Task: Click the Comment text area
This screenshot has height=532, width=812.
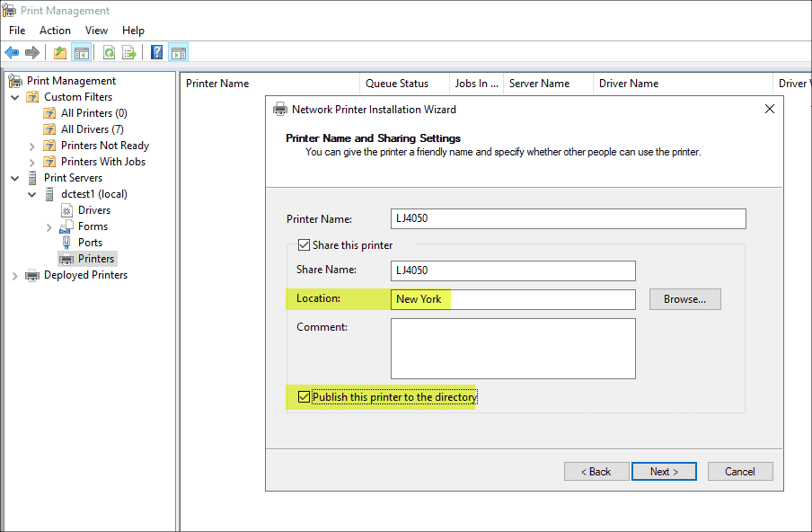Action: click(513, 349)
